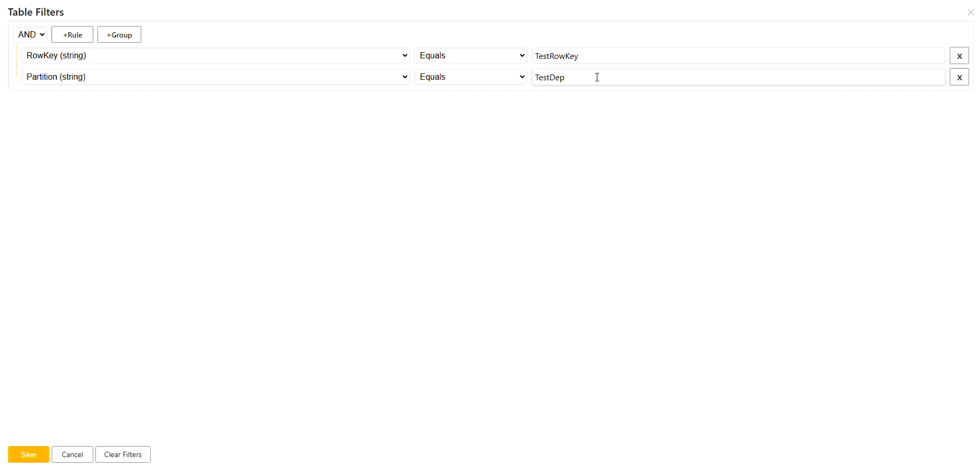The height and width of the screenshot is (469, 980).
Task: Change Equals operator on the RowKey row
Action: click(471, 55)
